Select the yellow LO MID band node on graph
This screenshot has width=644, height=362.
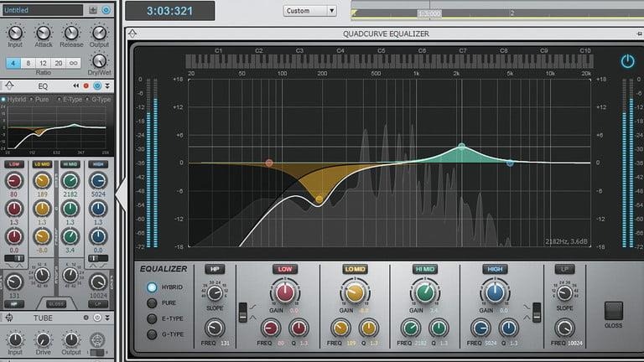[x=319, y=199]
